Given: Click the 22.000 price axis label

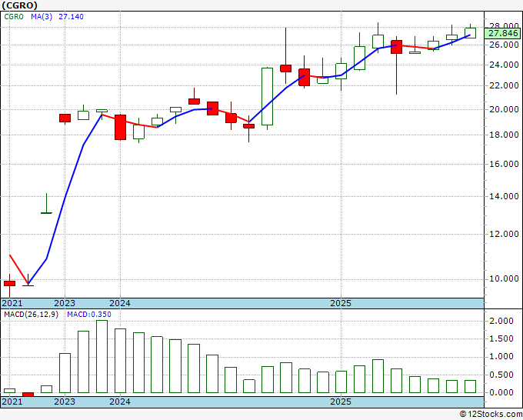Looking at the screenshot, I should click(504, 85).
